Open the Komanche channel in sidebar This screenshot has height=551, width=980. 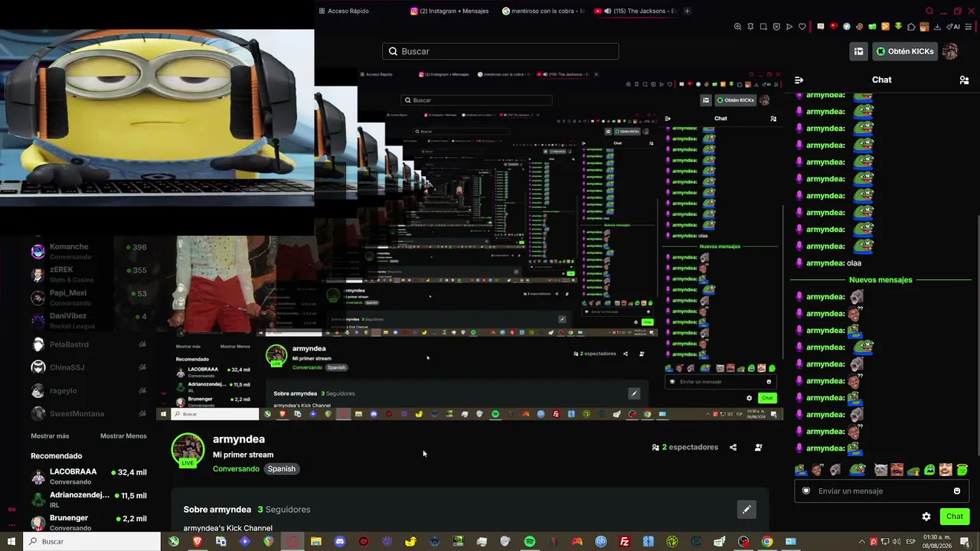pyautogui.click(x=89, y=252)
